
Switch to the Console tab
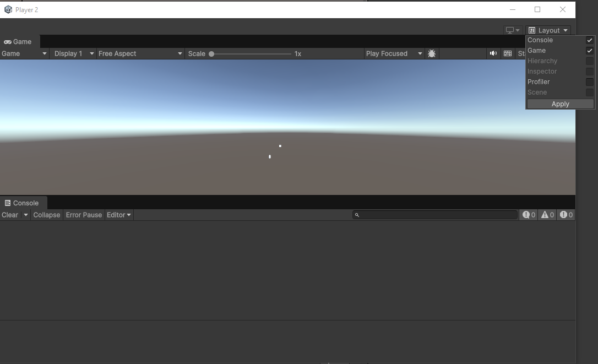(23, 203)
